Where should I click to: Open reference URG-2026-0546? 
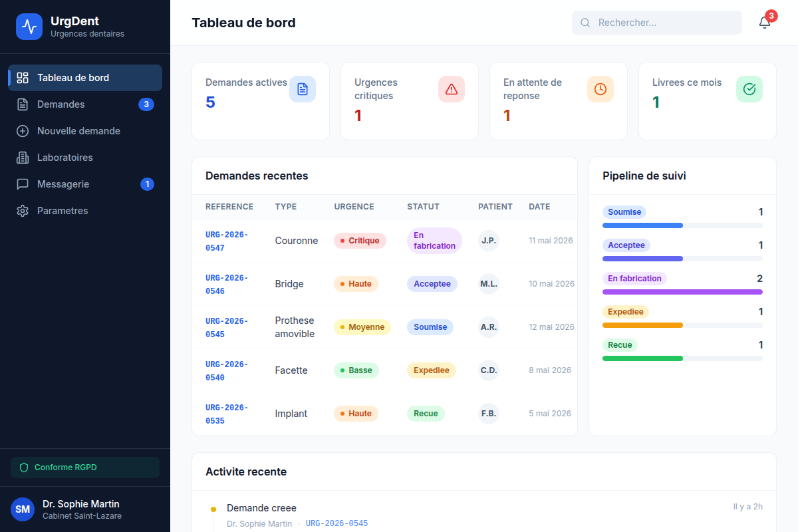click(227, 284)
